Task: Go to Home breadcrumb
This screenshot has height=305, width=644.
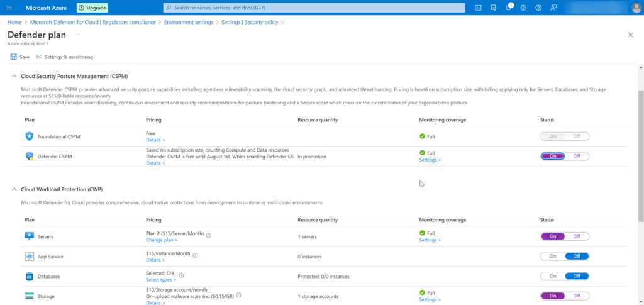Action: click(14, 22)
